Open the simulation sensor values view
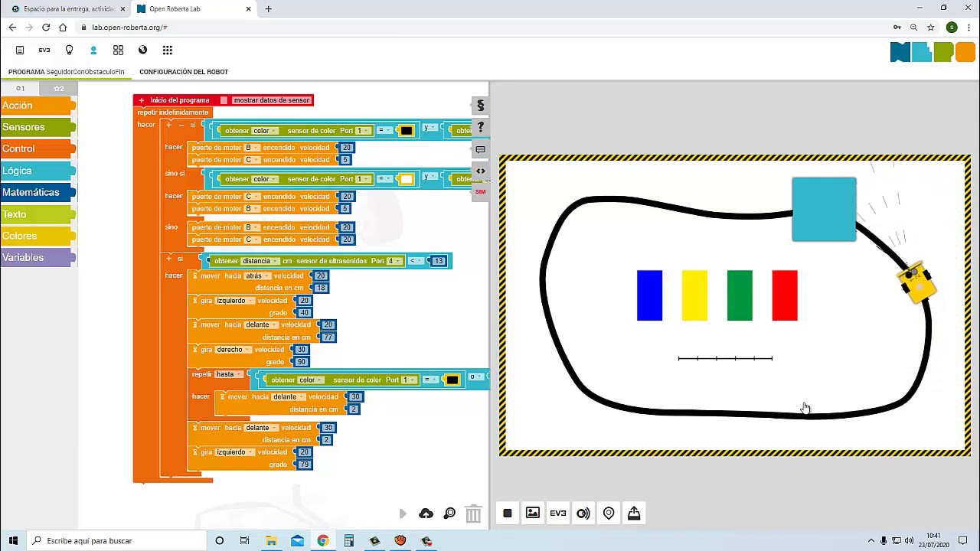This screenshot has width=980, height=551. coord(583,514)
